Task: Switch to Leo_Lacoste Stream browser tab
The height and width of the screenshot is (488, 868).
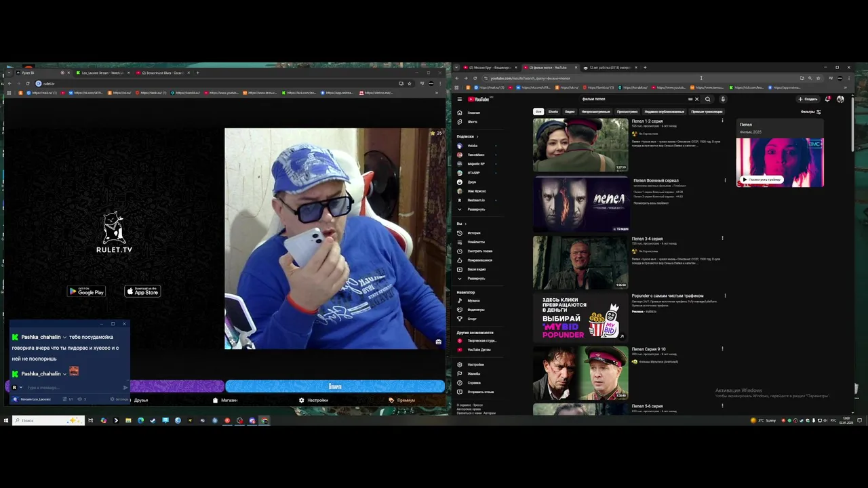Action: click(x=102, y=73)
